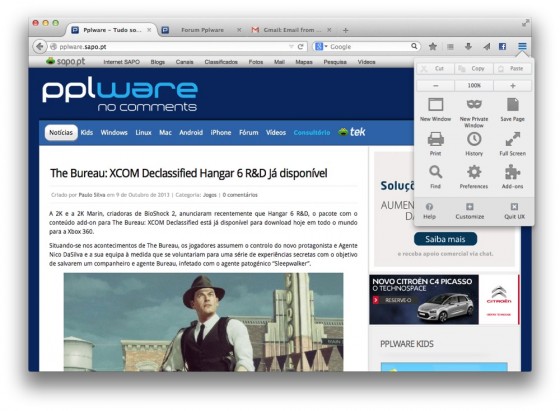
Task: Open the bookmarks list icon
Action: (450, 46)
